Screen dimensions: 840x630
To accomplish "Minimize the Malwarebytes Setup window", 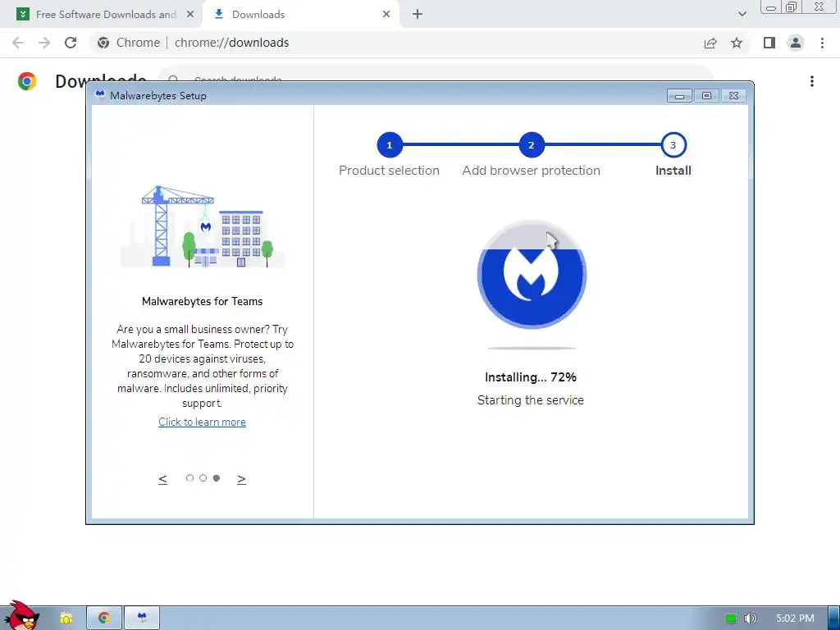I will [x=679, y=96].
